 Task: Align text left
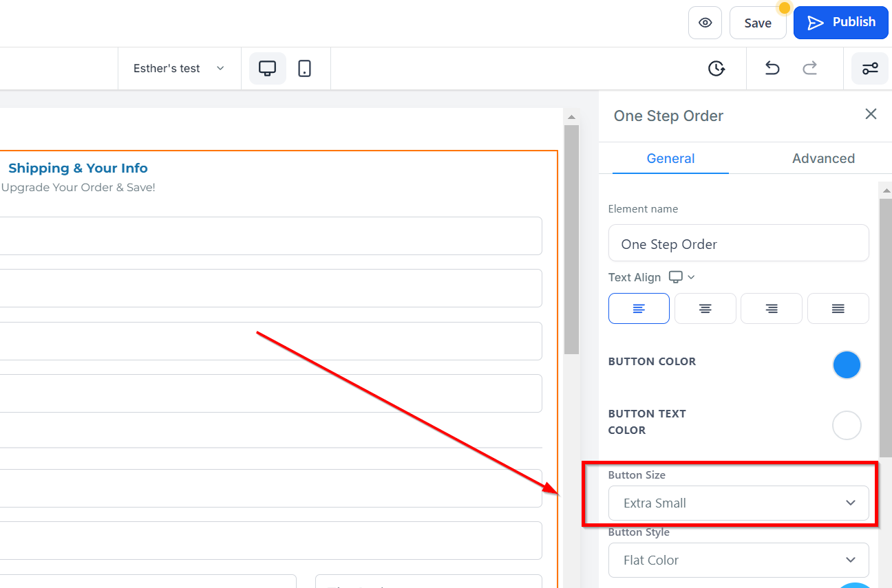[x=639, y=309]
